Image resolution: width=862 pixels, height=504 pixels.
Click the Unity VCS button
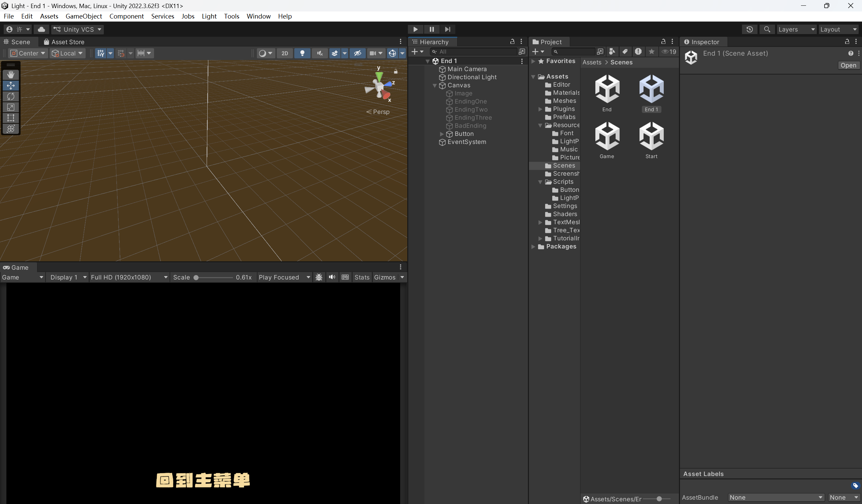coord(78,29)
